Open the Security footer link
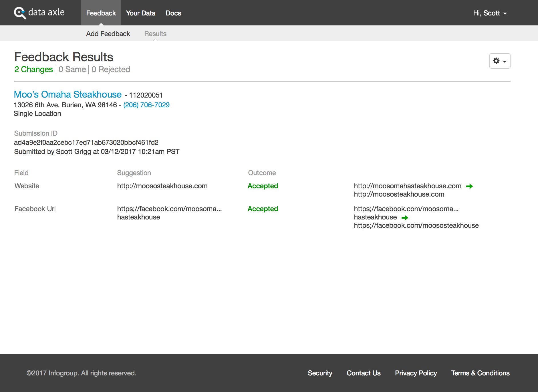538x392 pixels. pyautogui.click(x=320, y=373)
